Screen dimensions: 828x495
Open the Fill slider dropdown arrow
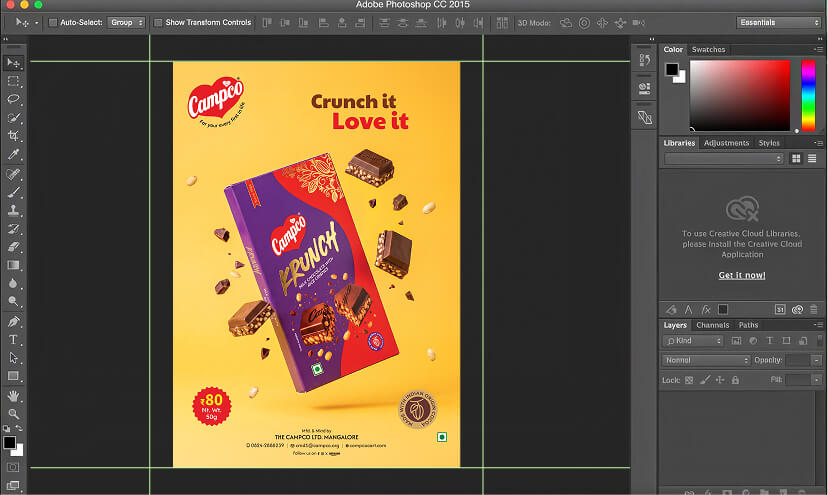(x=817, y=380)
